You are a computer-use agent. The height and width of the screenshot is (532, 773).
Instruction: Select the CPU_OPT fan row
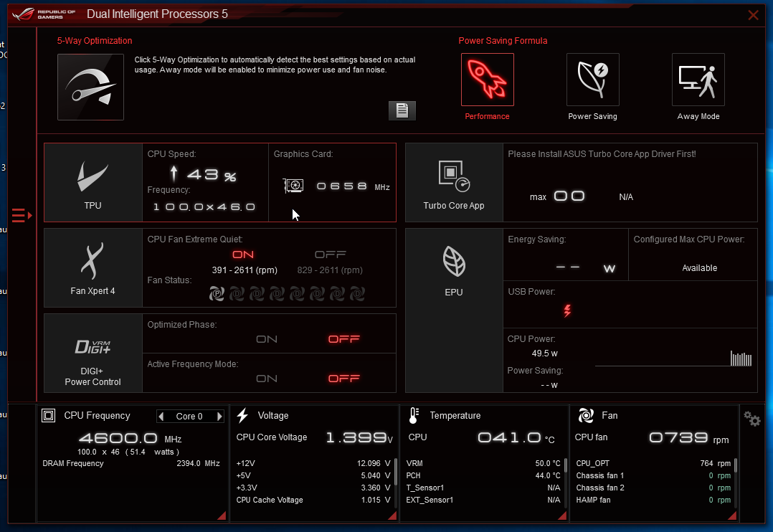coord(653,463)
